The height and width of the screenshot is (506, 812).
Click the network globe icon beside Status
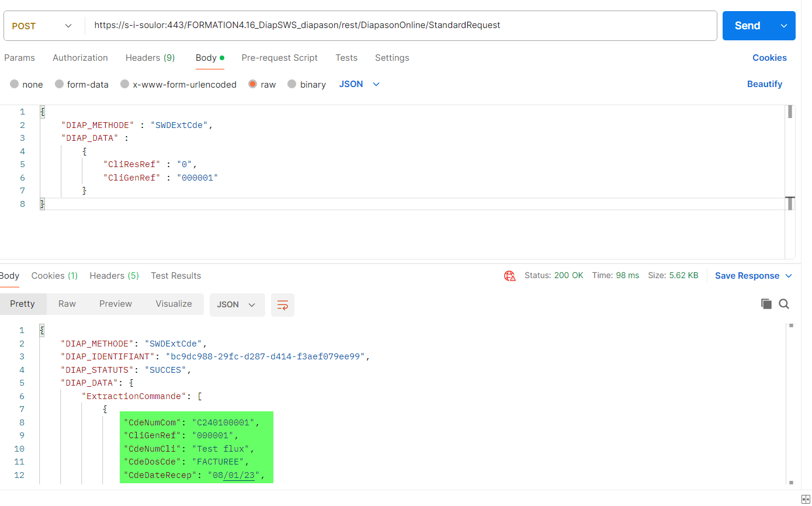[x=509, y=276]
